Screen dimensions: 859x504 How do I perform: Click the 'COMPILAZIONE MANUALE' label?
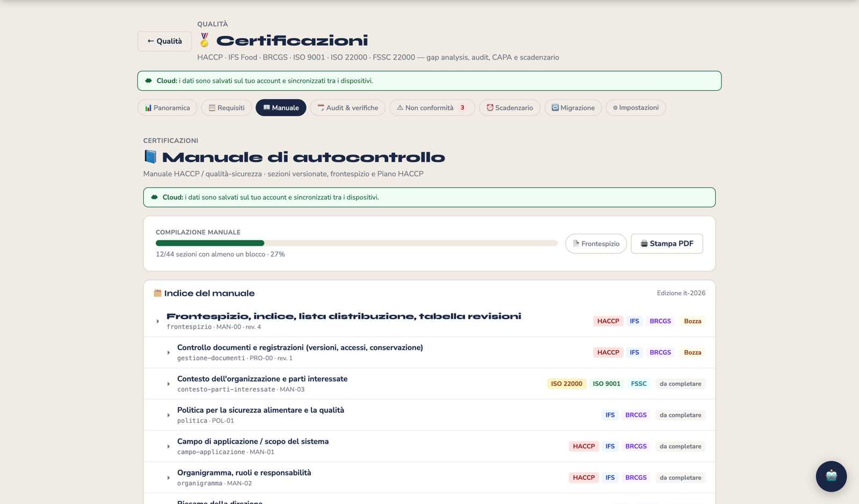(x=198, y=232)
